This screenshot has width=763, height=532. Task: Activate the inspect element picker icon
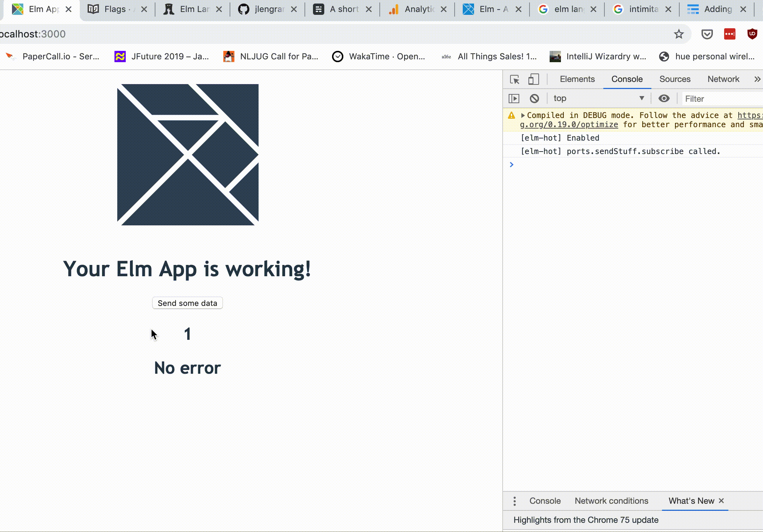pos(515,79)
